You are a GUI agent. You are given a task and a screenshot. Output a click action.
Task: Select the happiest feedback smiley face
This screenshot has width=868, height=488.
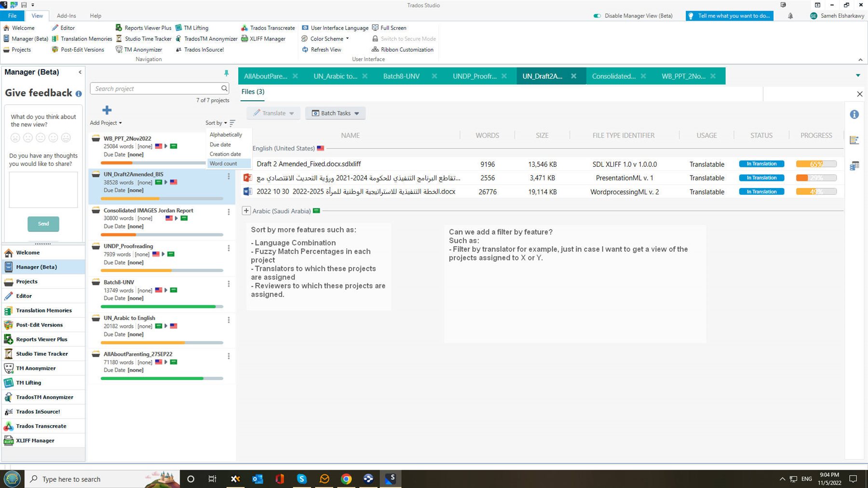tap(66, 138)
